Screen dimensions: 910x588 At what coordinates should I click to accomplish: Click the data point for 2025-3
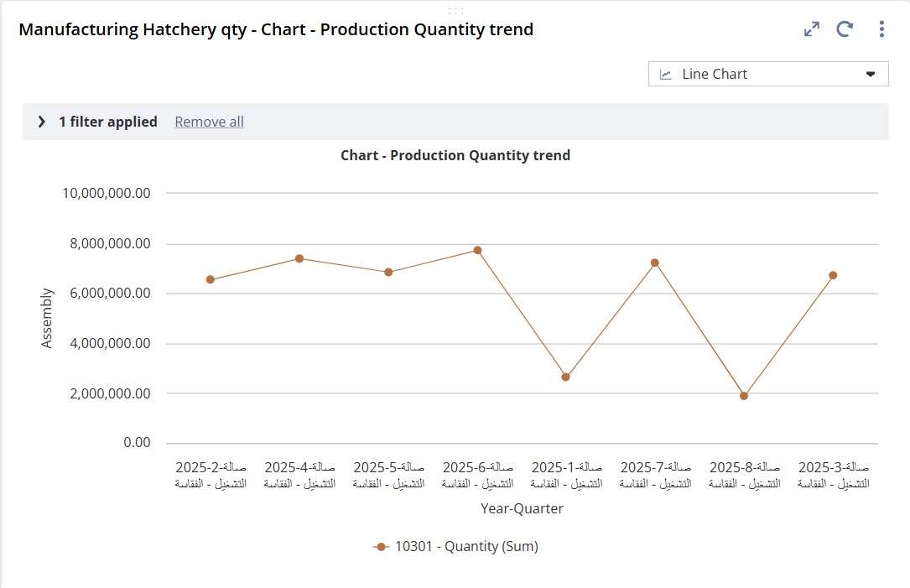click(833, 275)
